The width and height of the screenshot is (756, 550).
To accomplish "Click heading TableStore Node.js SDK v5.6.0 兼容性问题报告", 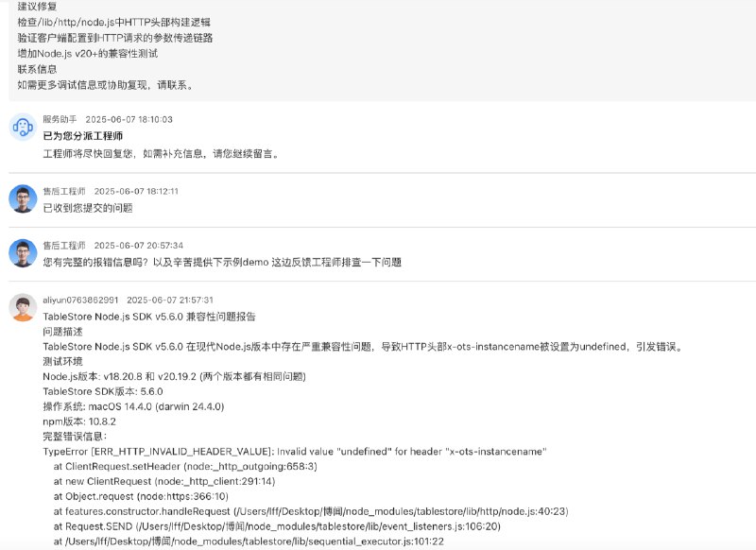I will [x=149, y=317].
